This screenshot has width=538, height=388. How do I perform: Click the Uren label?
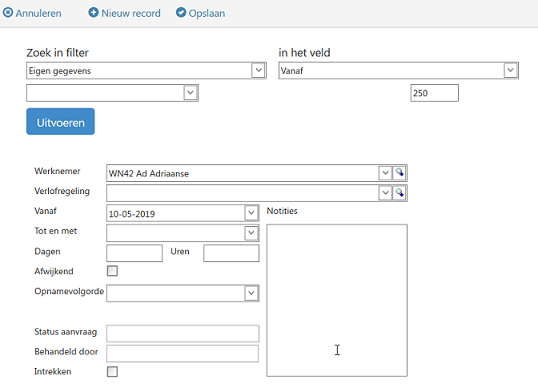pyautogui.click(x=180, y=251)
